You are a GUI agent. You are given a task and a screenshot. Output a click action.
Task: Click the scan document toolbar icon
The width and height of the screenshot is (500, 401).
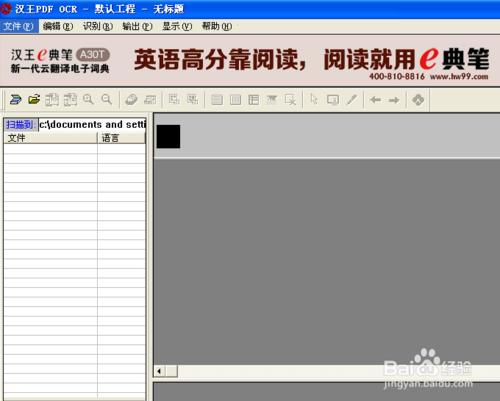coord(15,99)
